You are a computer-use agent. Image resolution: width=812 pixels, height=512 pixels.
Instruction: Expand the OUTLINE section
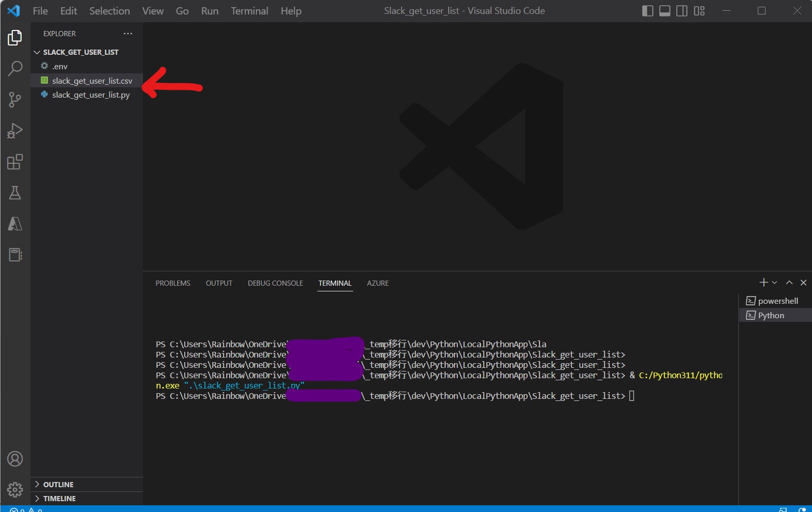87,484
